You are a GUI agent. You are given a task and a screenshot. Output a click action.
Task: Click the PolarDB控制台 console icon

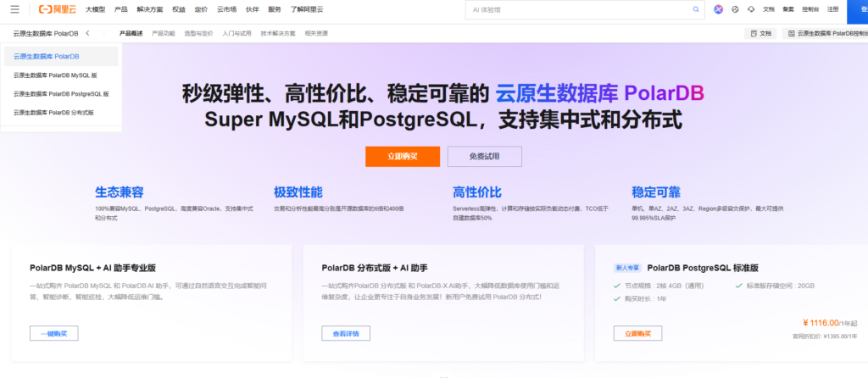tap(791, 33)
